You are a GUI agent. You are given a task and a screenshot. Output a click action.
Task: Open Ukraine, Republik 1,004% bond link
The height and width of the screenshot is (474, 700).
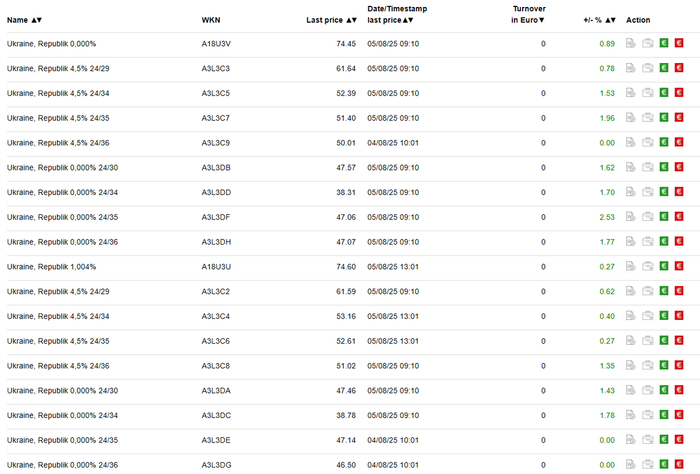click(51, 267)
